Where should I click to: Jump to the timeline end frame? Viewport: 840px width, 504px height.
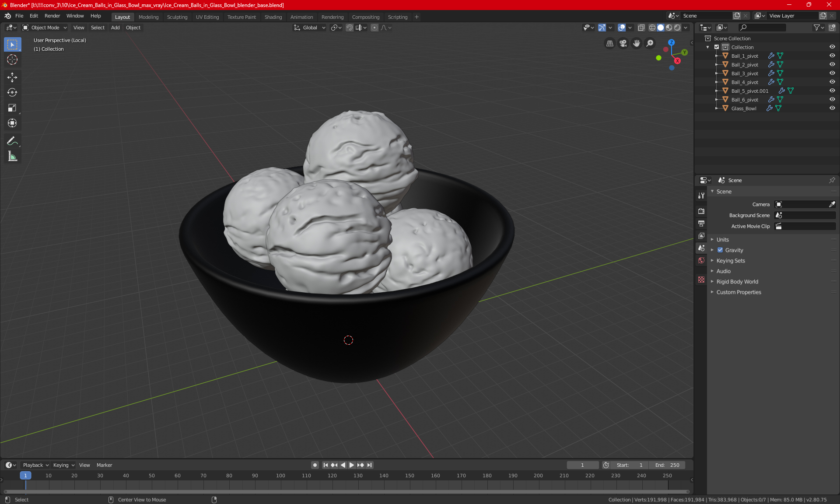point(370,465)
